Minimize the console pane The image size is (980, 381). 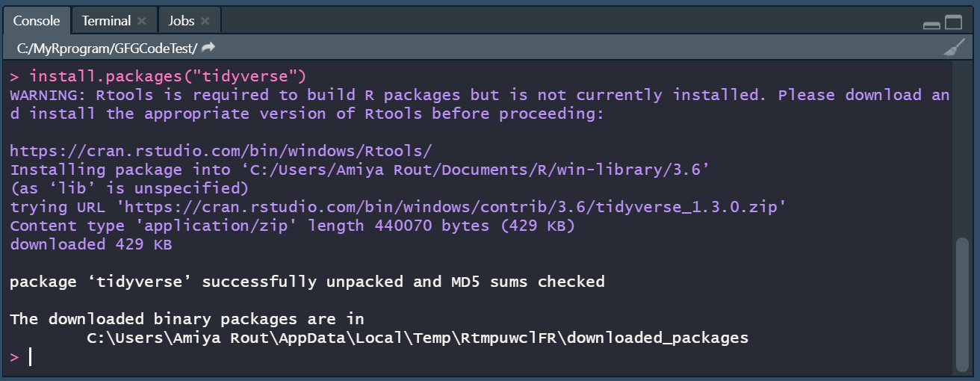pyautogui.click(x=931, y=24)
